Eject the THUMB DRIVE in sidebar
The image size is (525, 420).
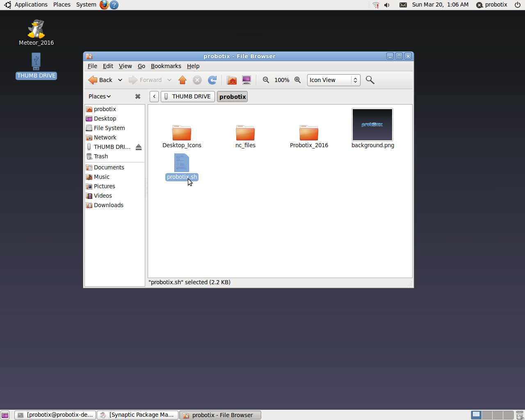pyautogui.click(x=139, y=147)
